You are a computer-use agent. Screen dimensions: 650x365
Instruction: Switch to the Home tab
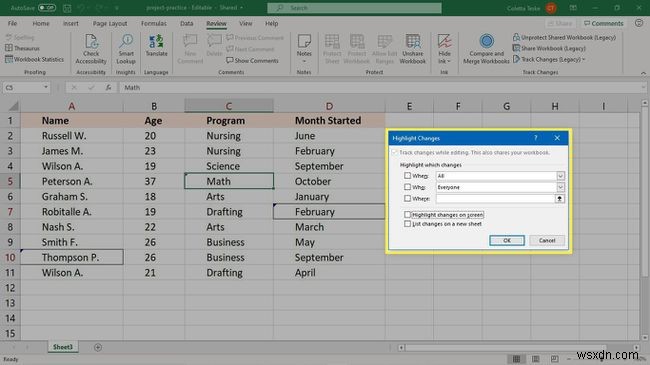41,24
